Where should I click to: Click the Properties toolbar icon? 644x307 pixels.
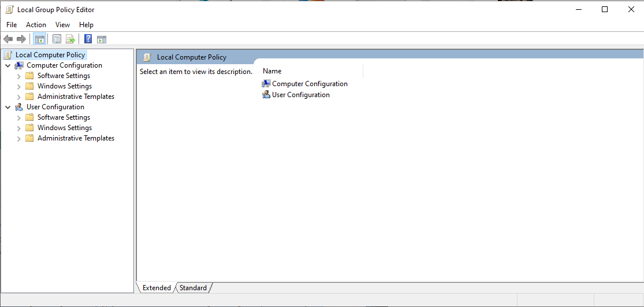point(57,39)
